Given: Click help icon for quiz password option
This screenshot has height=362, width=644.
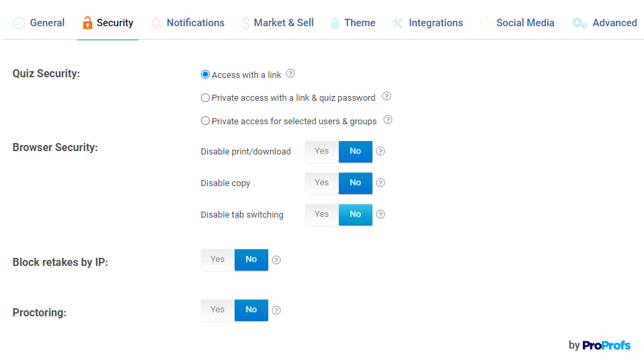Looking at the screenshot, I should click(387, 97).
